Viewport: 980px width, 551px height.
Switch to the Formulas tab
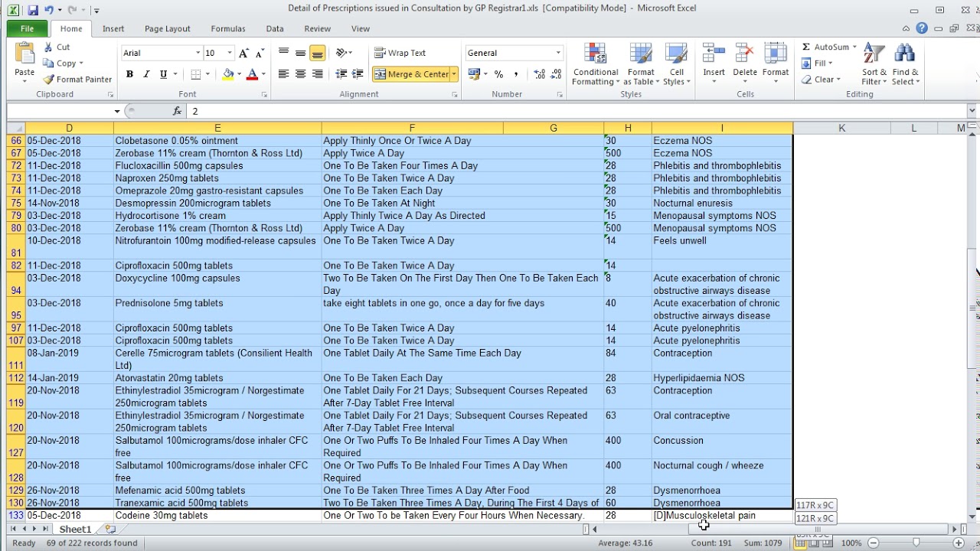pos(228,28)
